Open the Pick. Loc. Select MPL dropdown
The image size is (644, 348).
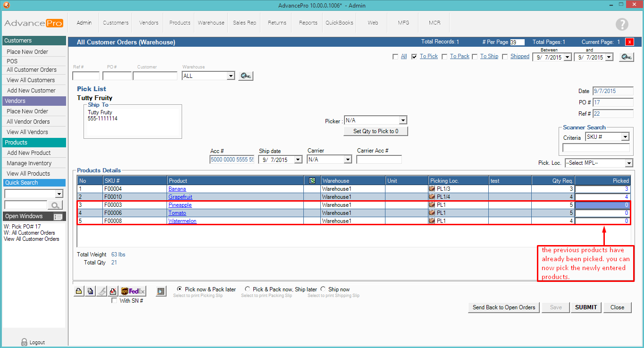[x=628, y=163]
